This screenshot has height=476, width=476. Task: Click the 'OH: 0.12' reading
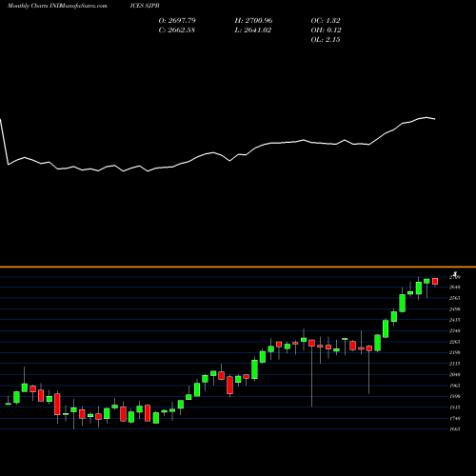tap(326, 30)
